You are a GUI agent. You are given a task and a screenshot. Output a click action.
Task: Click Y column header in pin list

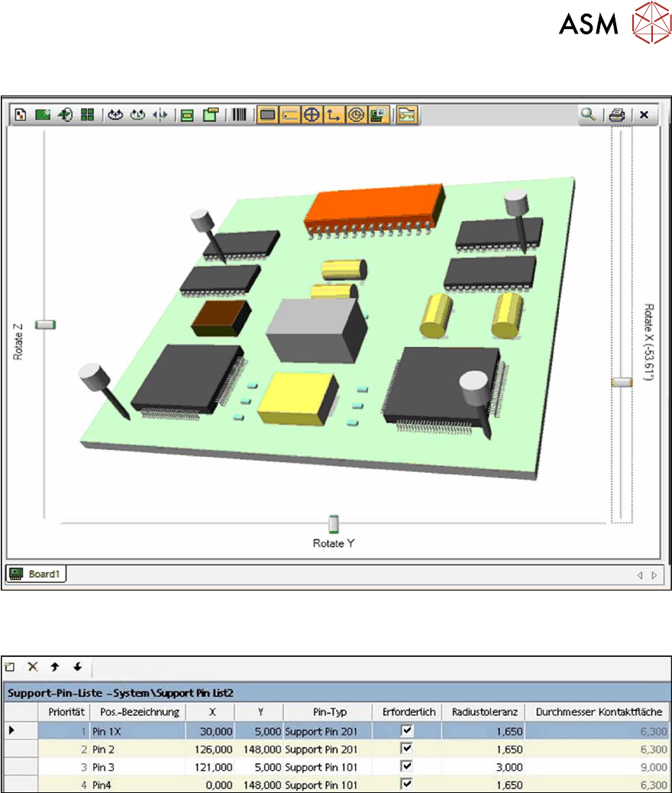pos(259,712)
